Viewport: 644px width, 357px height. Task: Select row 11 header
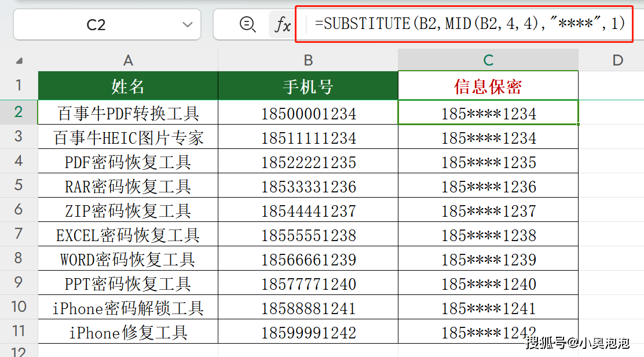(19, 331)
